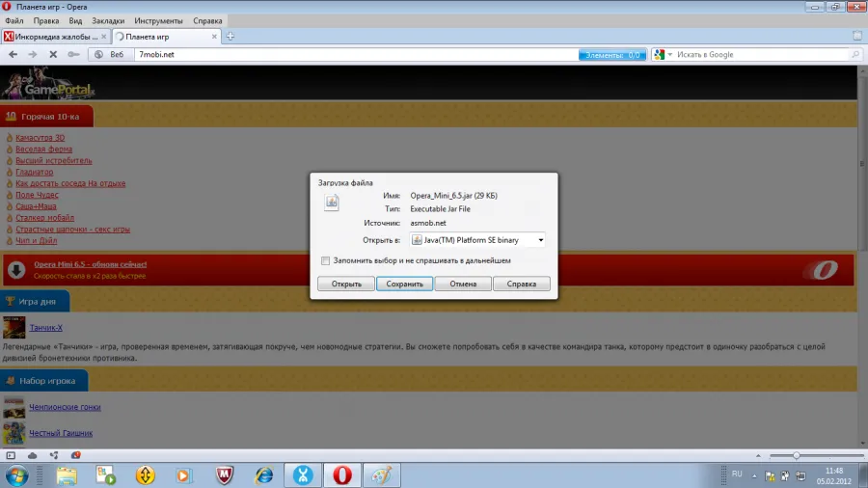Click the Справка button in dialog
The height and width of the screenshot is (488, 868).
pos(522,284)
